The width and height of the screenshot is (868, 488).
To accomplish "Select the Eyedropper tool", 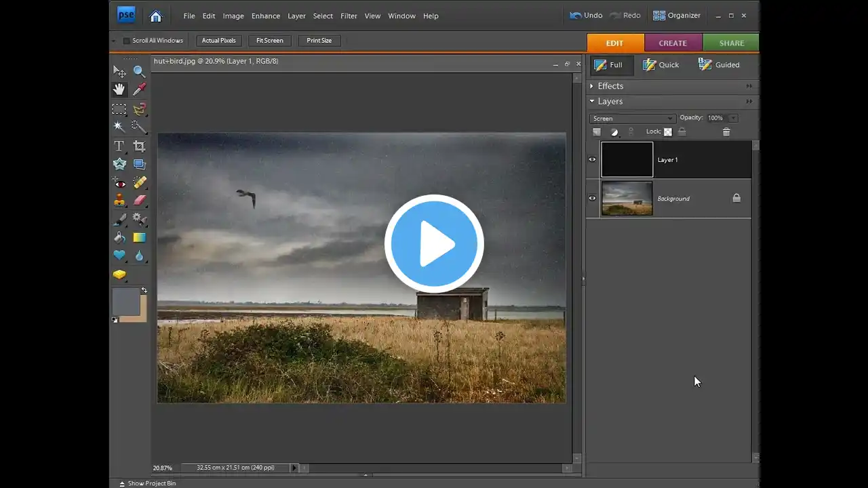I will [x=139, y=89].
